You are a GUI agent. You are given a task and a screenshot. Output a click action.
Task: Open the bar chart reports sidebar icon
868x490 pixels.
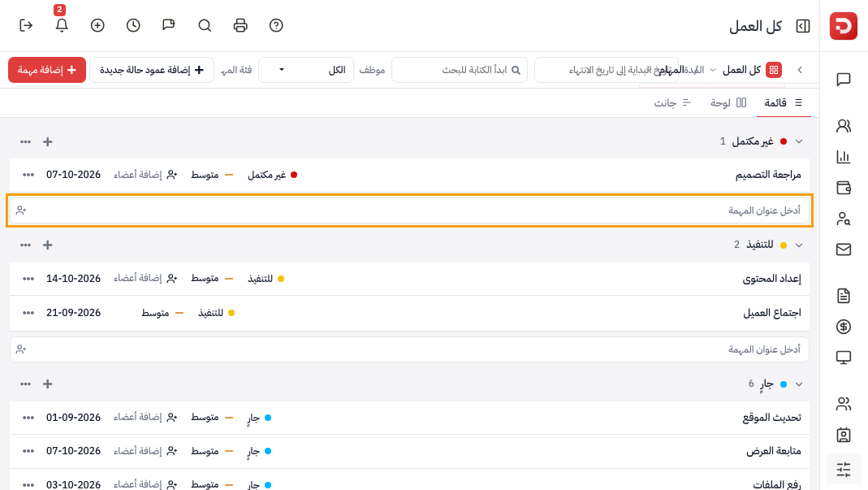[x=844, y=157]
